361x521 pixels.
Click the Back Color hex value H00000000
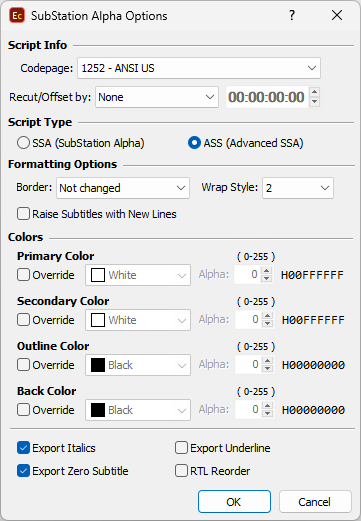point(313,410)
